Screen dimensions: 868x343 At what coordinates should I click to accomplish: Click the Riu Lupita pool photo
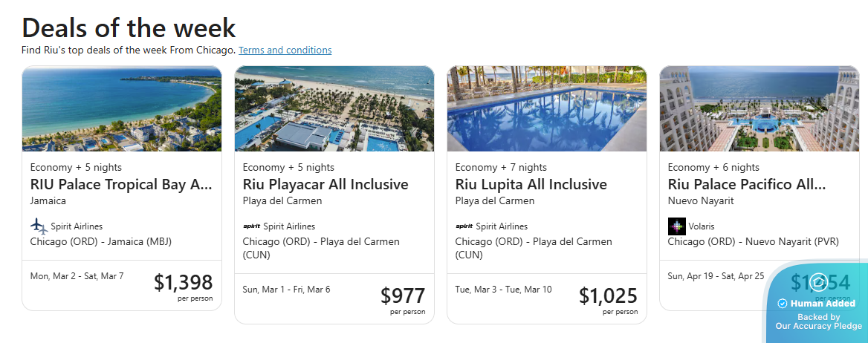(547, 108)
